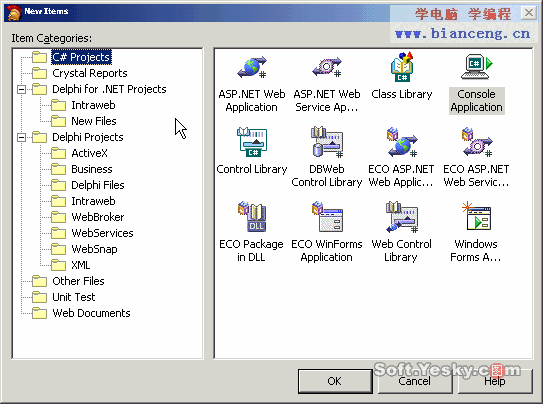Click the WebServices folder icon
543x404 pixels.
(x=59, y=233)
